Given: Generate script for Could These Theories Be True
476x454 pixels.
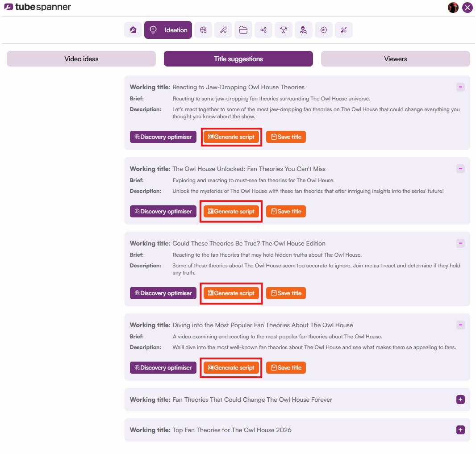Looking at the screenshot, I should 231,293.
